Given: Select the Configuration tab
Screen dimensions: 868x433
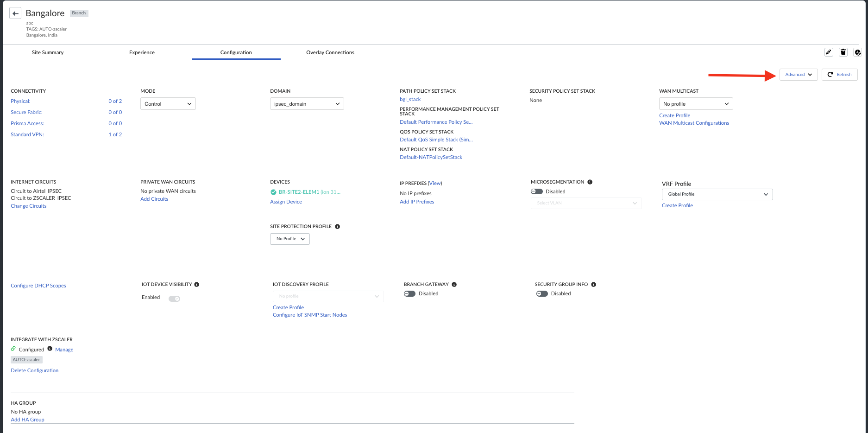Looking at the screenshot, I should click(236, 52).
